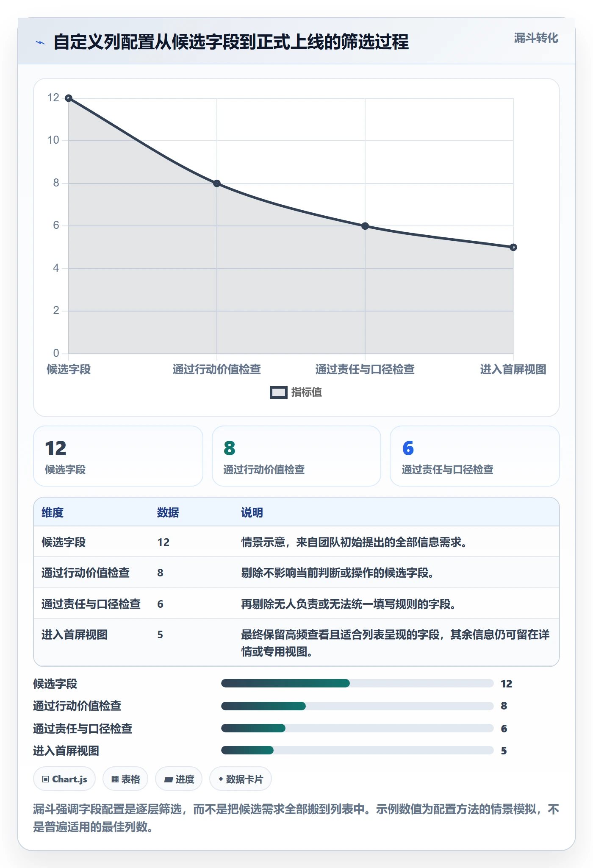Click the 进入首屏视图 x-axis label
The image size is (593, 868).
click(513, 369)
